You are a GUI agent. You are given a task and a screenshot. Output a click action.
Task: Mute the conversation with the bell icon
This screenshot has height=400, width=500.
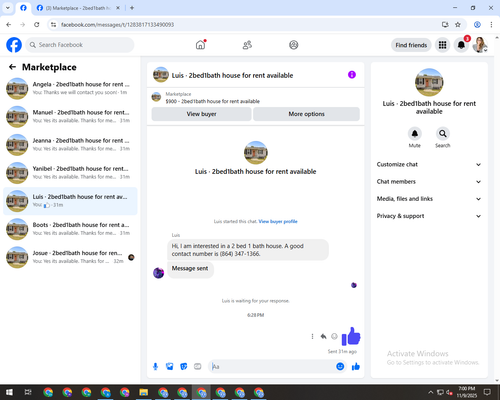point(415,134)
